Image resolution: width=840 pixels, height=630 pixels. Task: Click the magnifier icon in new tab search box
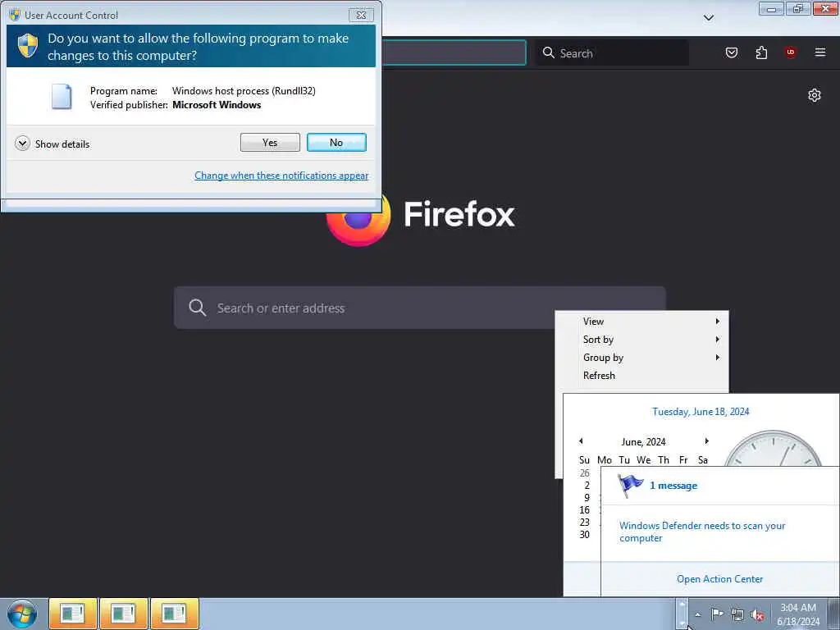(197, 308)
